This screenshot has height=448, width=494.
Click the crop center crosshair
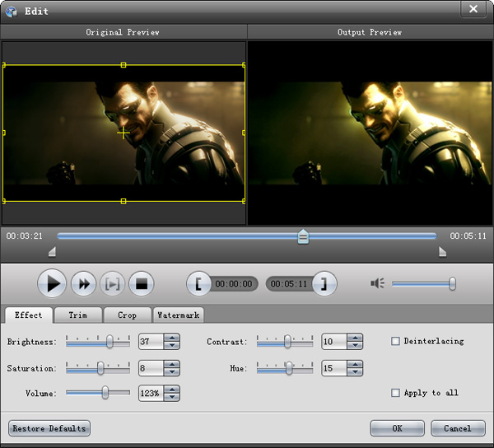[x=123, y=133]
